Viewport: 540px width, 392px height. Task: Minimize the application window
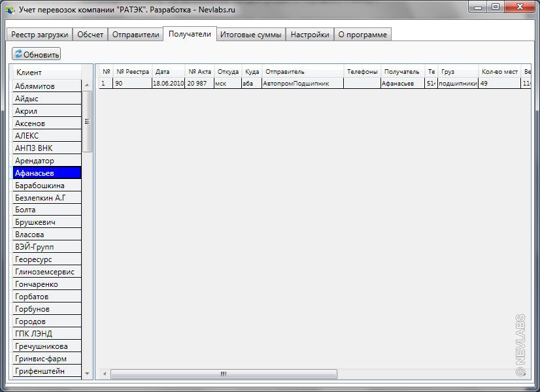click(478, 7)
